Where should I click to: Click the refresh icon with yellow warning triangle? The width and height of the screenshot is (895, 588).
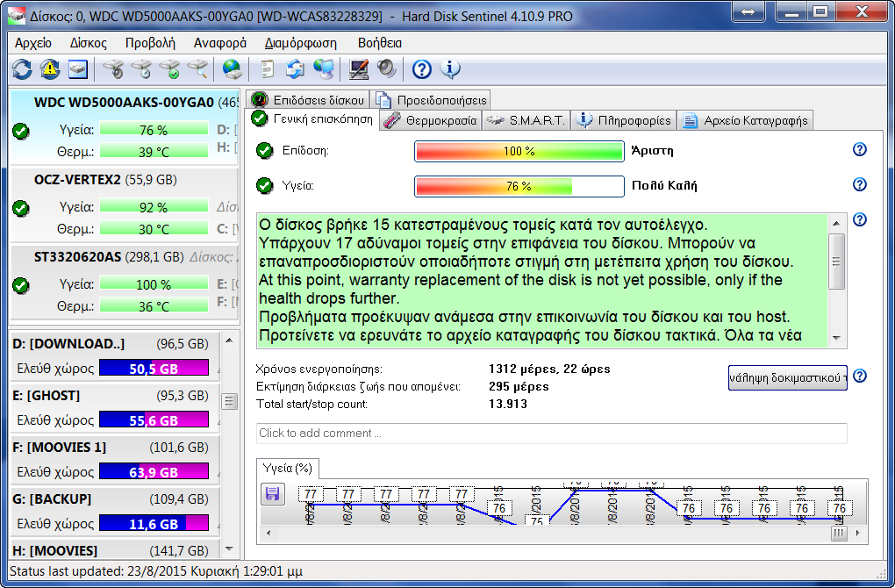[x=50, y=69]
